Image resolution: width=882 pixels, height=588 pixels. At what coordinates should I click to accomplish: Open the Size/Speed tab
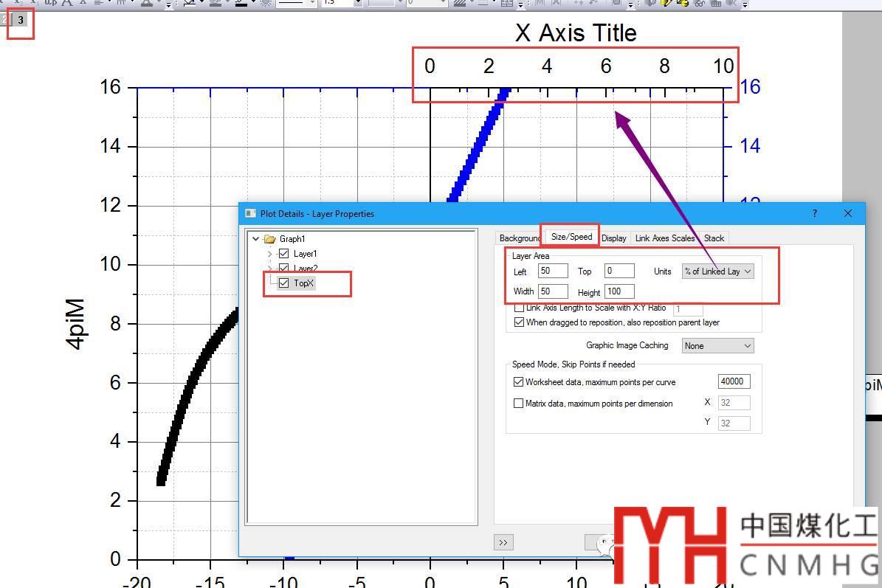571,237
